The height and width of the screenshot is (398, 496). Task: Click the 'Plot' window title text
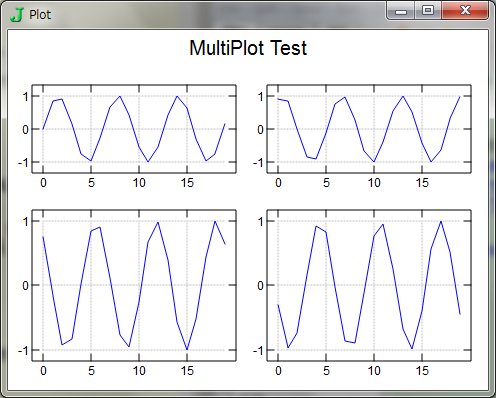coord(40,15)
